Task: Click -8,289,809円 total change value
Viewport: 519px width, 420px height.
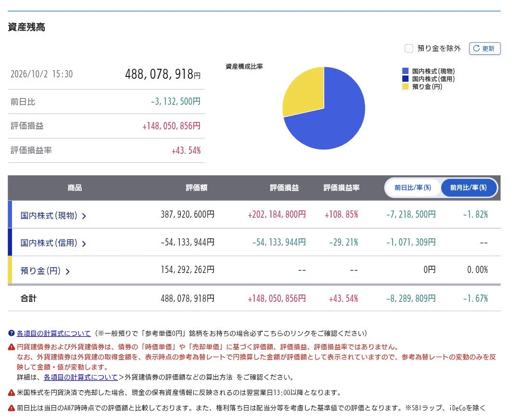Action: click(411, 298)
